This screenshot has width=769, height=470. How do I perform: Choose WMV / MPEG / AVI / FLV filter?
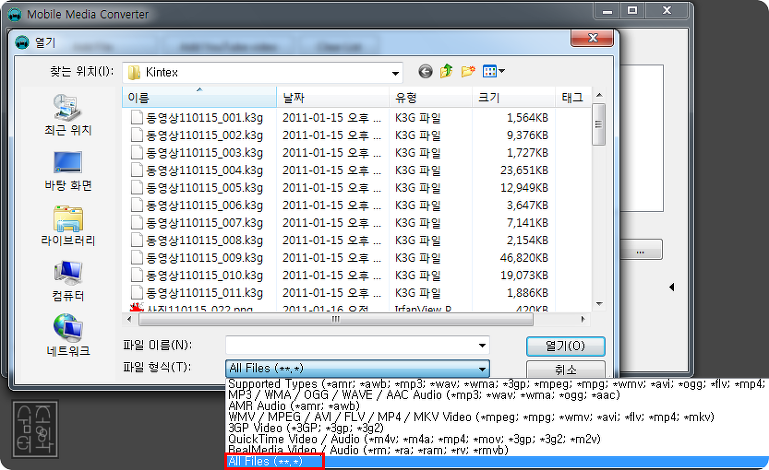496,417
